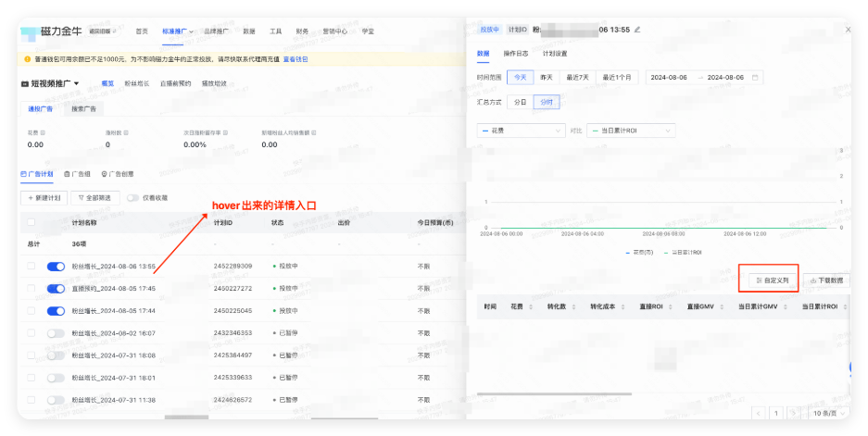Switch to the 搜索广告 tab
Screen dimensions: 868x436
tap(83, 109)
